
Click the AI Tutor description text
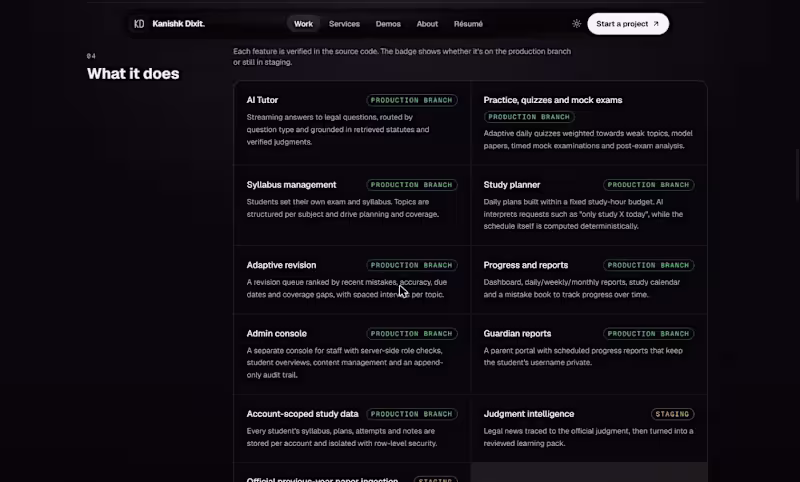point(338,130)
